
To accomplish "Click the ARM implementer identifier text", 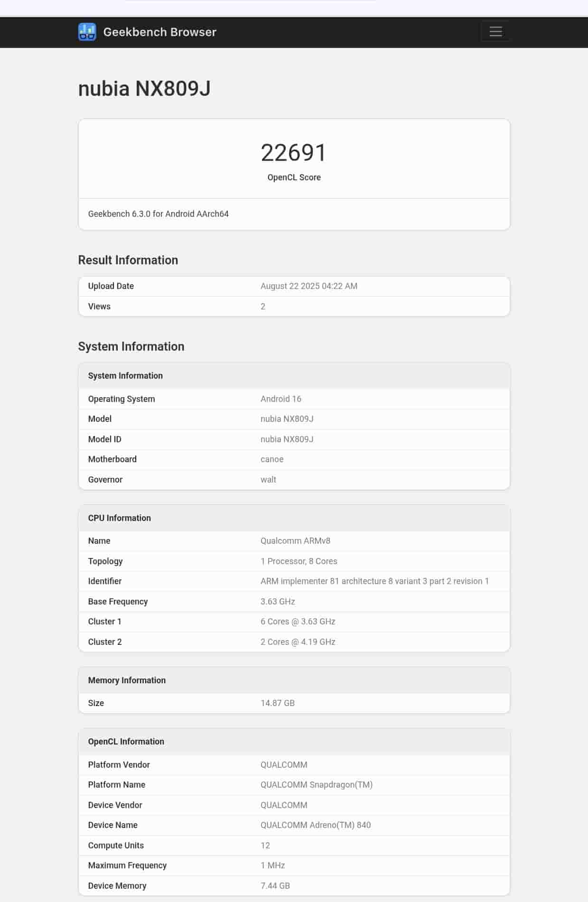I will (x=374, y=581).
